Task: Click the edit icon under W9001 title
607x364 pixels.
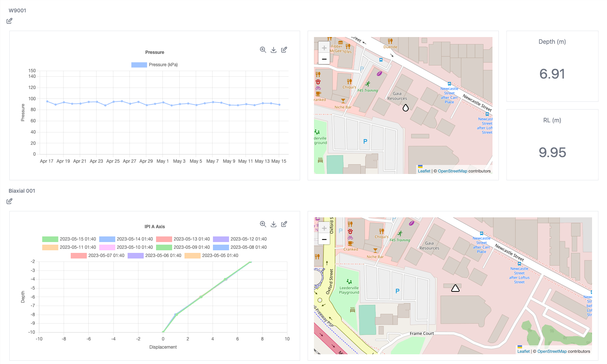Action: coord(9,21)
